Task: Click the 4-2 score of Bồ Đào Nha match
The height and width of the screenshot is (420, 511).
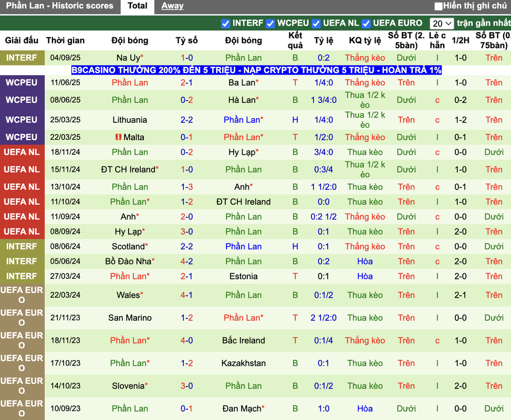Action: tap(187, 261)
